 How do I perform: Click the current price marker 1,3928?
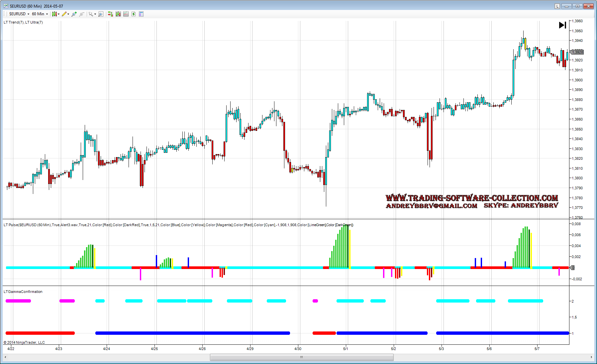(x=577, y=52)
